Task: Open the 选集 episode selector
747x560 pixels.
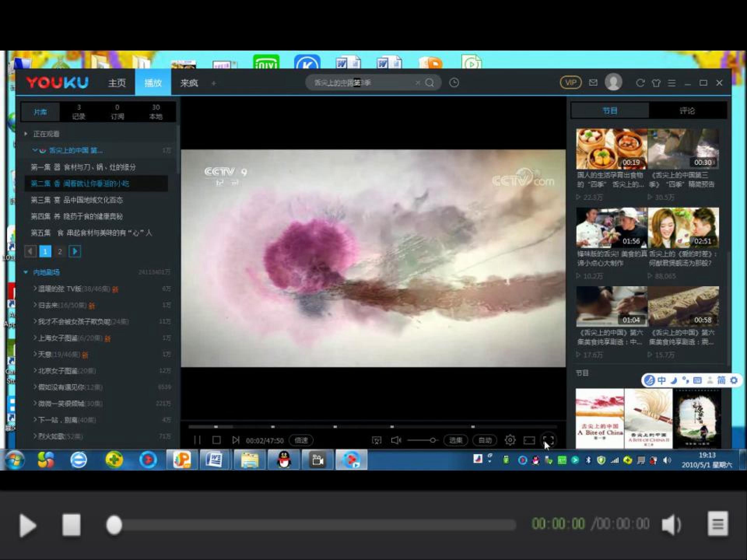Action: click(455, 440)
